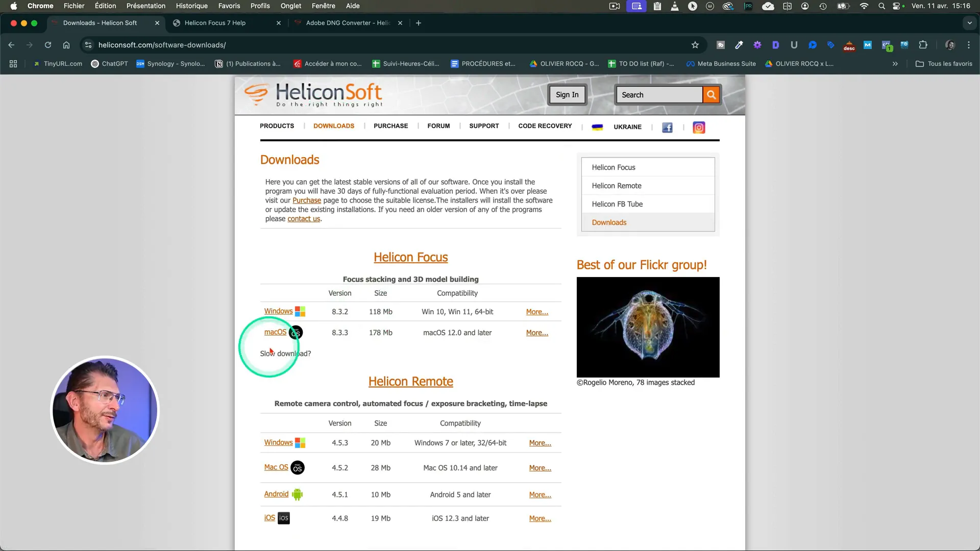Open the Chrome profile avatar
The height and width of the screenshot is (551, 980).
(950, 45)
